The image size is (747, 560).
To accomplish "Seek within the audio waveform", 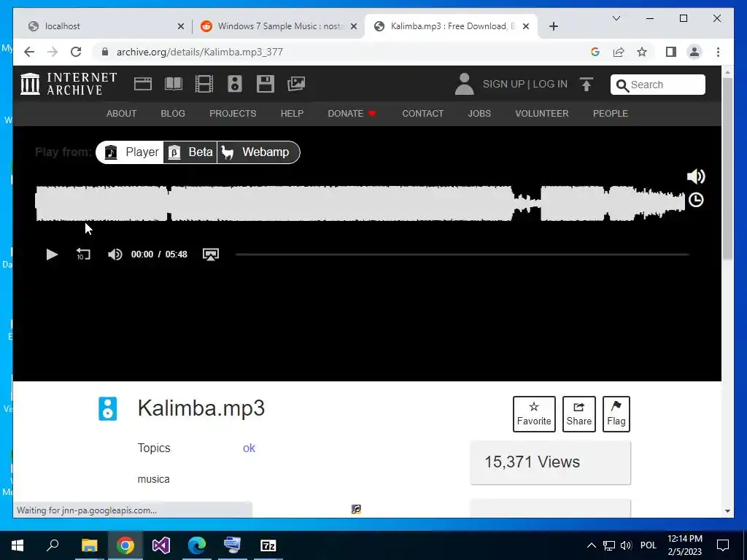I will point(360,203).
